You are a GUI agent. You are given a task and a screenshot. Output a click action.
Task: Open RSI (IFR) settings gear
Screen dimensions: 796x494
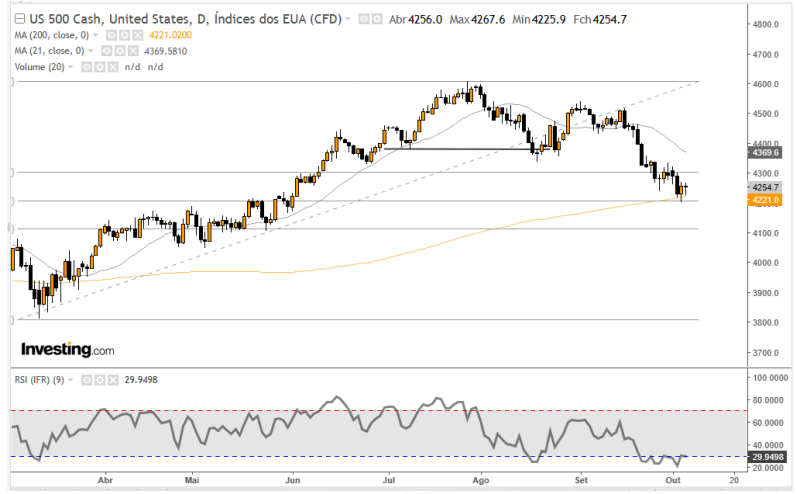[x=100, y=380]
